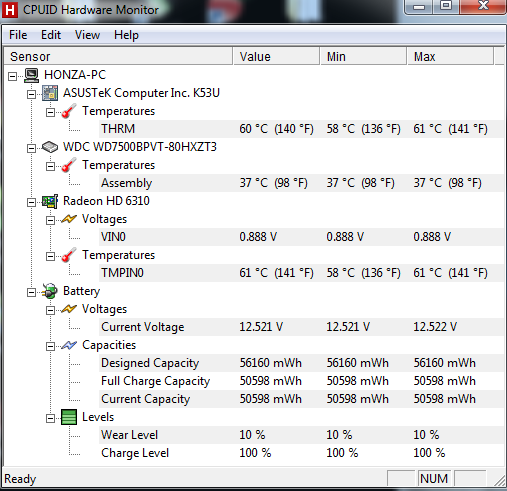Click THRM value 60 °C (140 °F)
Viewport: 507px width, 491px height.
pos(276,129)
